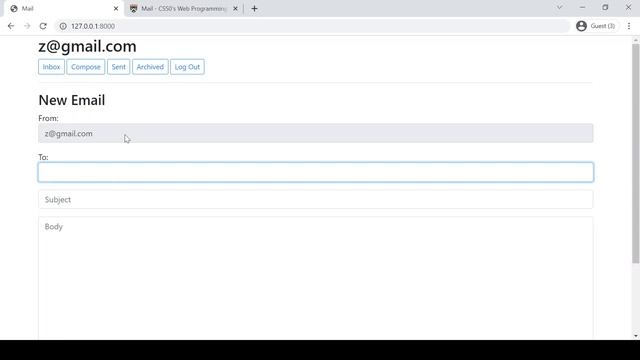Viewport: 640px width, 360px height.
Task: Click the New Email heading
Action: click(x=72, y=100)
